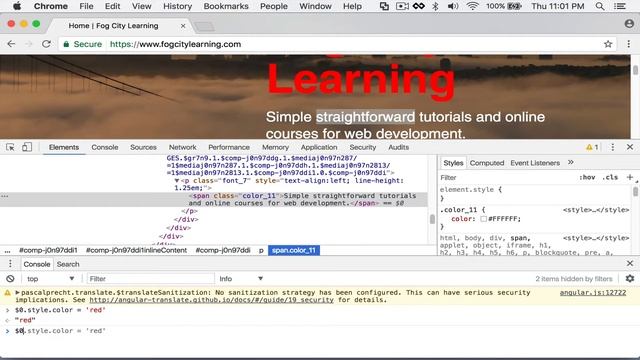Toggle the .cls class editor
The width and height of the screenshot is (640, 360).
pyautogui.click(x=610, y=177)
